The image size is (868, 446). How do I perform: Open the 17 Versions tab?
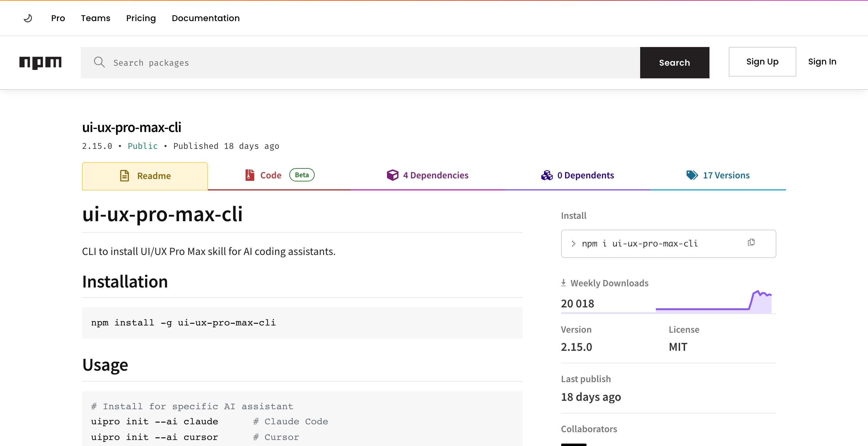[x=718, y=175]
